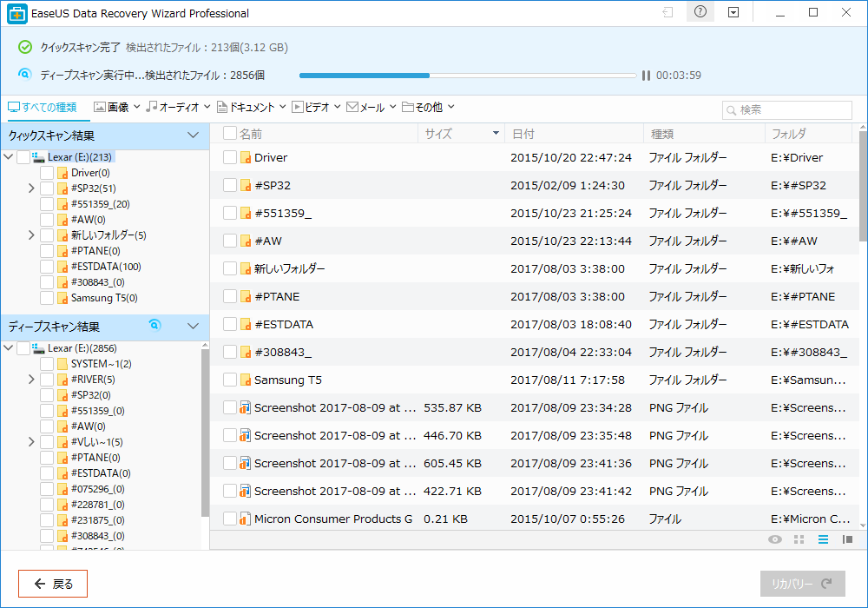This screenshot has height=608, width=868.
Task: Click #ESTDATA(100) folder icon in tree
Action: [x=62, y=267]
